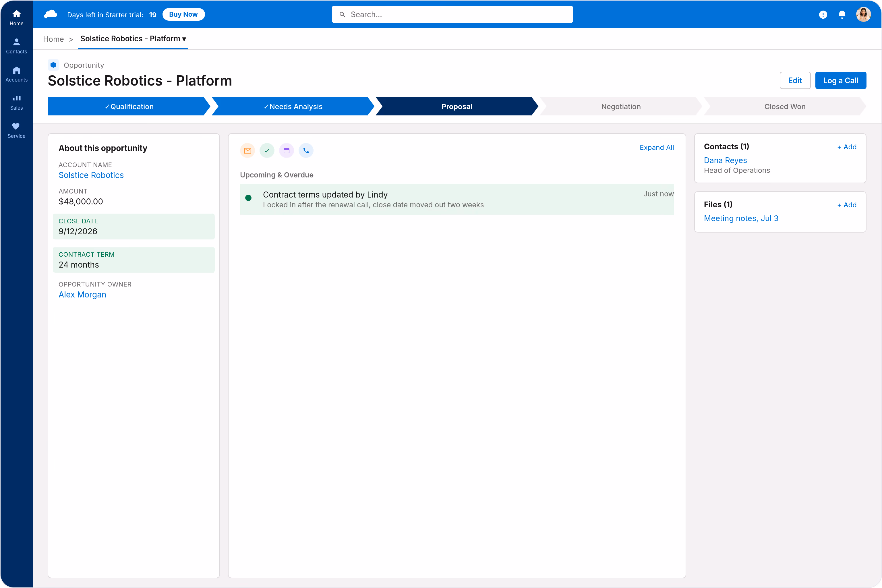The image size is (882, 588).
Task: Click the email activity icon
Action: click(247, 150)
